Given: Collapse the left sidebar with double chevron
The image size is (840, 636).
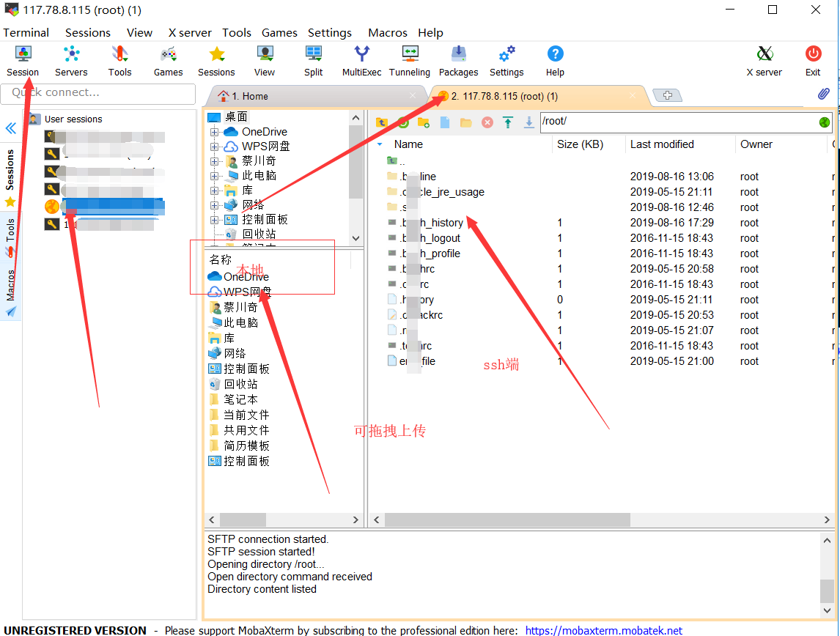Looking at the screenshot, I should pos(11,129).
